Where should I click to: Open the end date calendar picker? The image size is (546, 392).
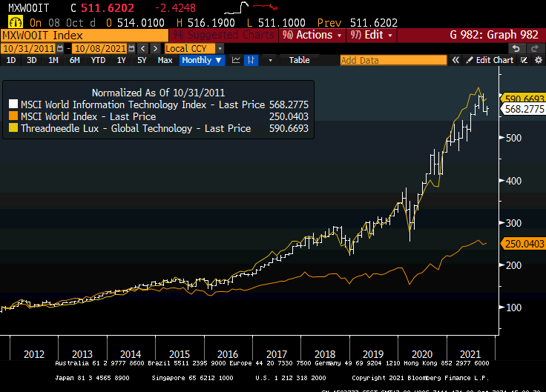[131, 48]
